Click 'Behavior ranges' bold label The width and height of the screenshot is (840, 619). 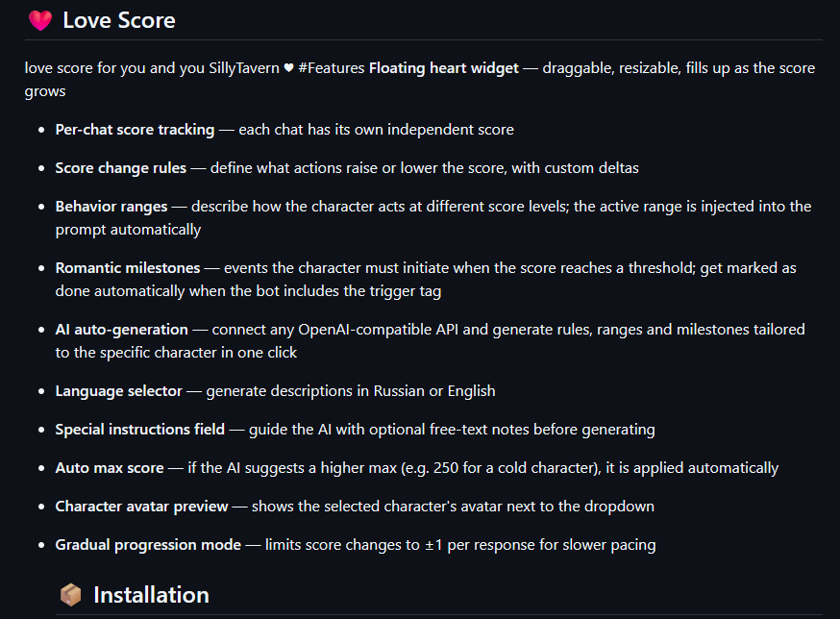pos(111,207)
